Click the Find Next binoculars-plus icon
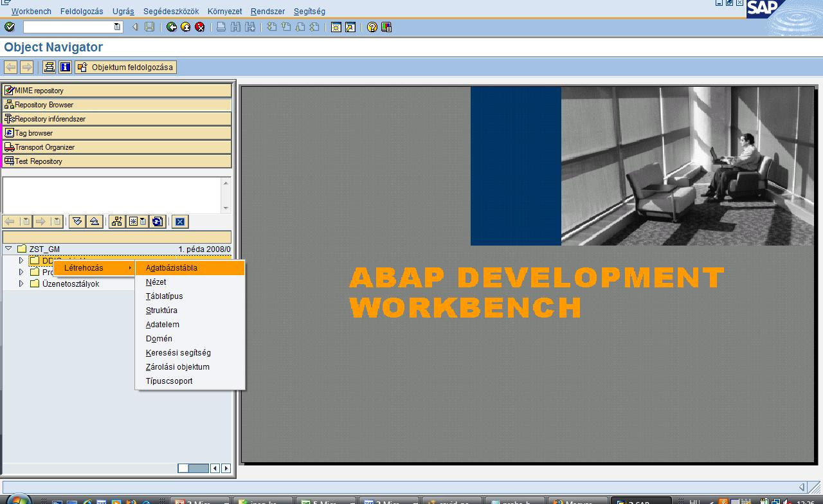This screenshot has height=504, width=823. (250, 27)
